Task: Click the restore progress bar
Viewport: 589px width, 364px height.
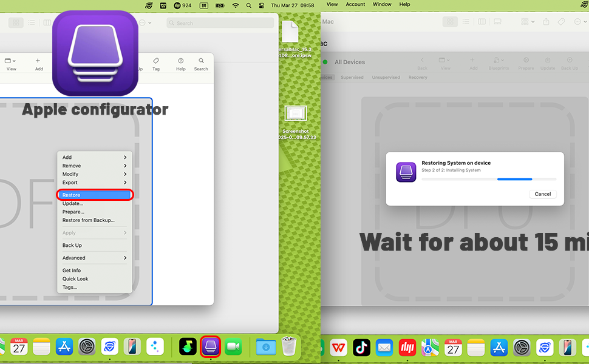Action: pyautogui.click(x=489, y=180)
